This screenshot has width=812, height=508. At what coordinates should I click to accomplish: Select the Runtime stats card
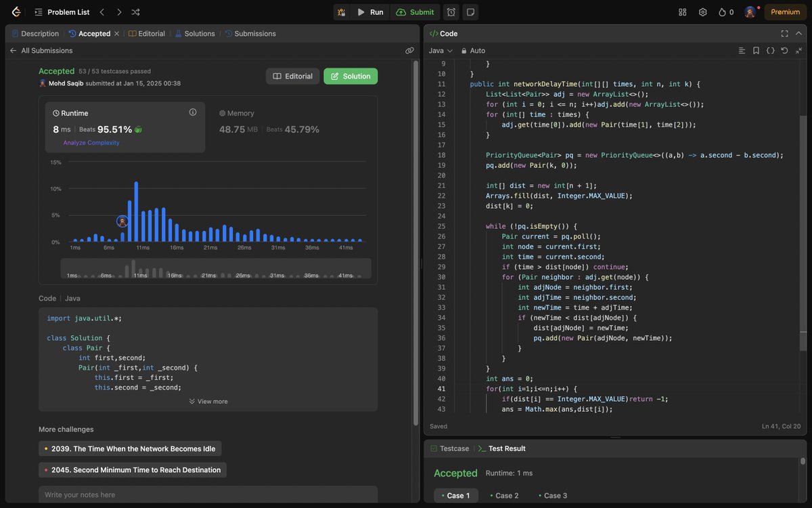[x=125, y=127]
